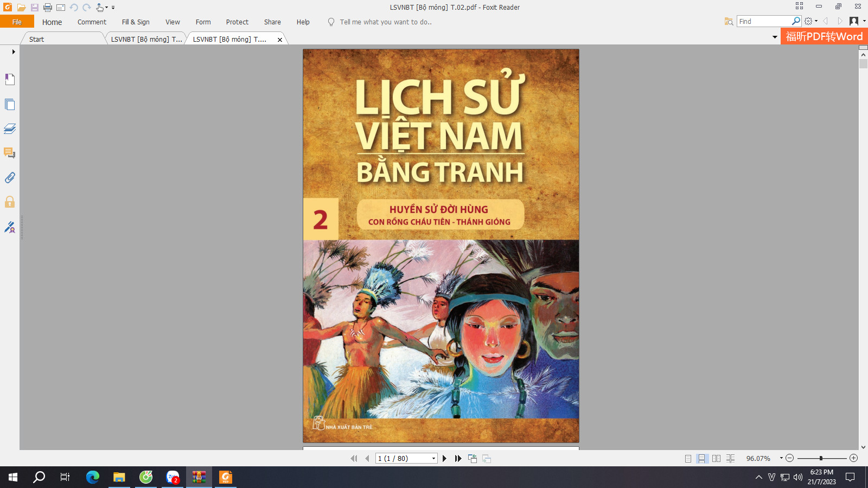Screen dimensions: 868x488
Task: Open the Pages thumbnail panel
Action: click(10, 104)
